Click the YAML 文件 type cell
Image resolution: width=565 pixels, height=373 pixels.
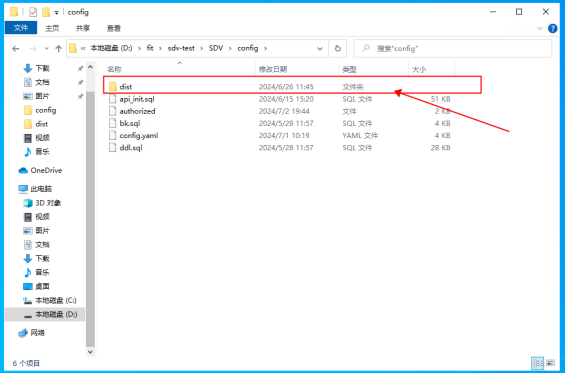360,136
